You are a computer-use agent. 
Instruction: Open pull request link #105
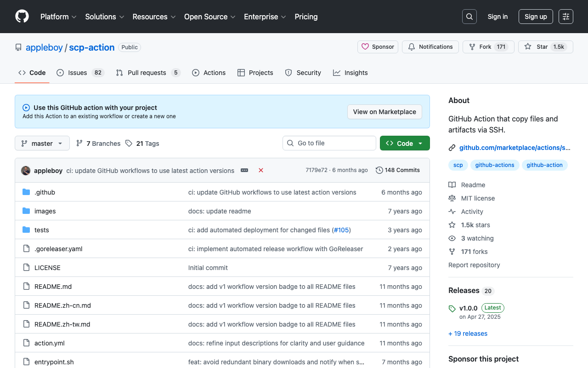341,230
